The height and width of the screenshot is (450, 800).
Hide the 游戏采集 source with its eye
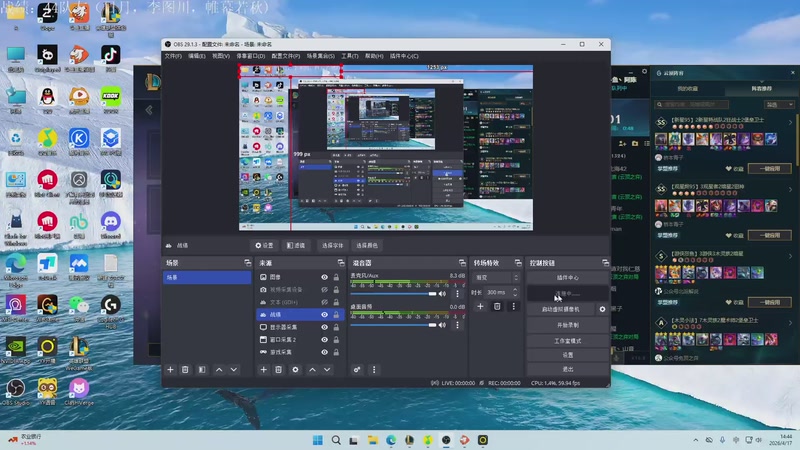tap(324, 352)
